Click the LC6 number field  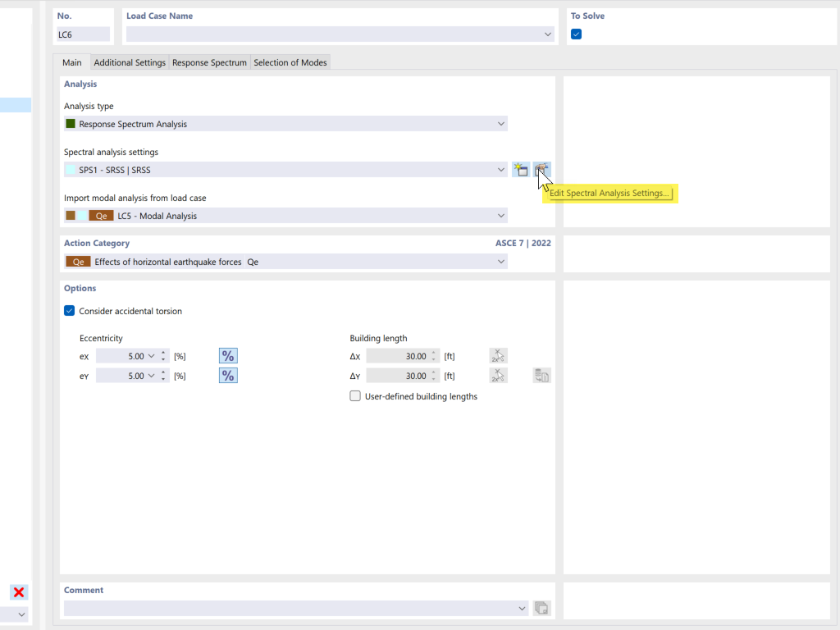82,34
